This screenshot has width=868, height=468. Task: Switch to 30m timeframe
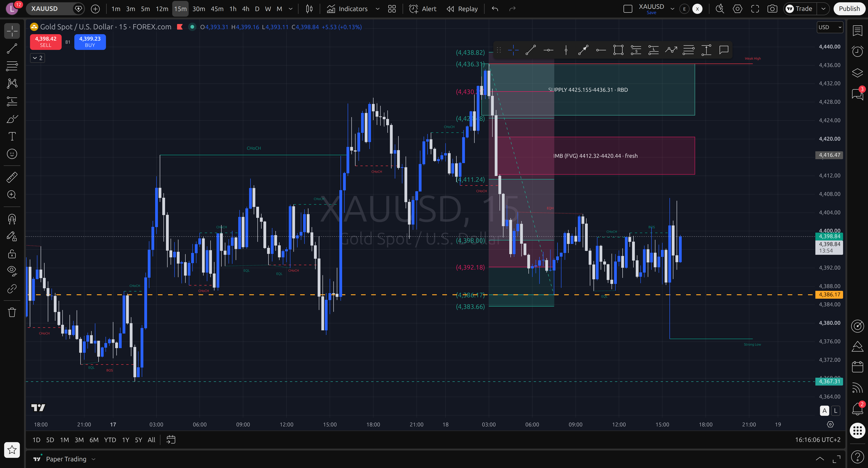[199, 9]
